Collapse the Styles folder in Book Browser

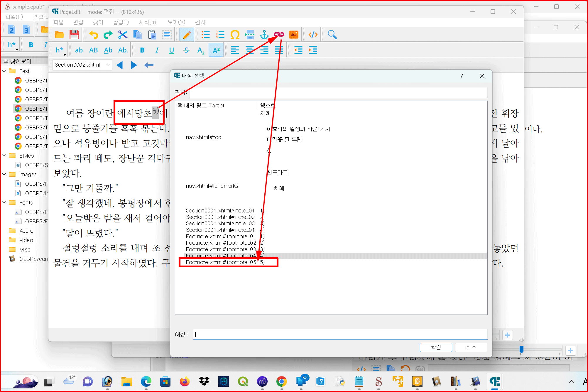4,156
